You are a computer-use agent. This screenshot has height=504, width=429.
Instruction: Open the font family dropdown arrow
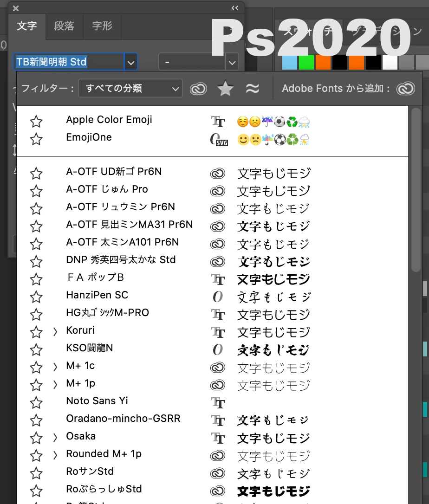tap(131, 62)
